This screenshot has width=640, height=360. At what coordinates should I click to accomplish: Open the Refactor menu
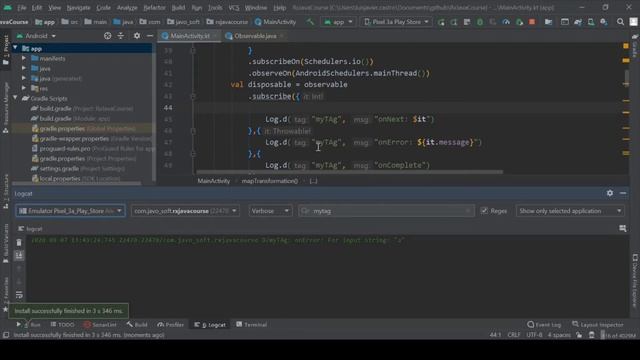pyautogui.click(x=154, y=8)
